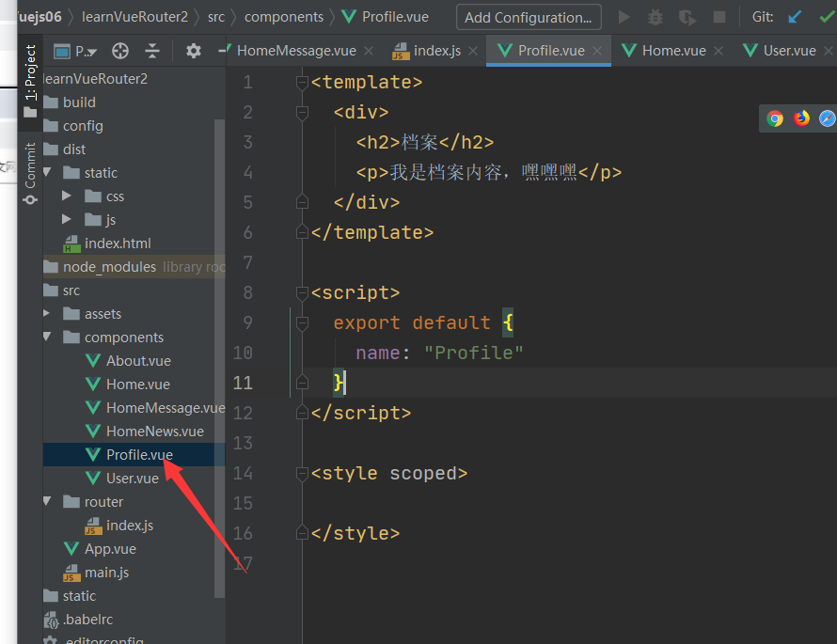The height and width of the screenshot is (644, 837).
Task: Click Git commit checkmark icon
Action: click(827, 18)
